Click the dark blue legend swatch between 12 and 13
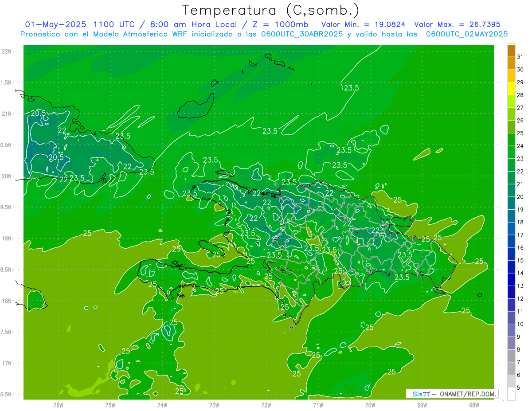Viewport: 532px width, 411px height. (511, 292)
